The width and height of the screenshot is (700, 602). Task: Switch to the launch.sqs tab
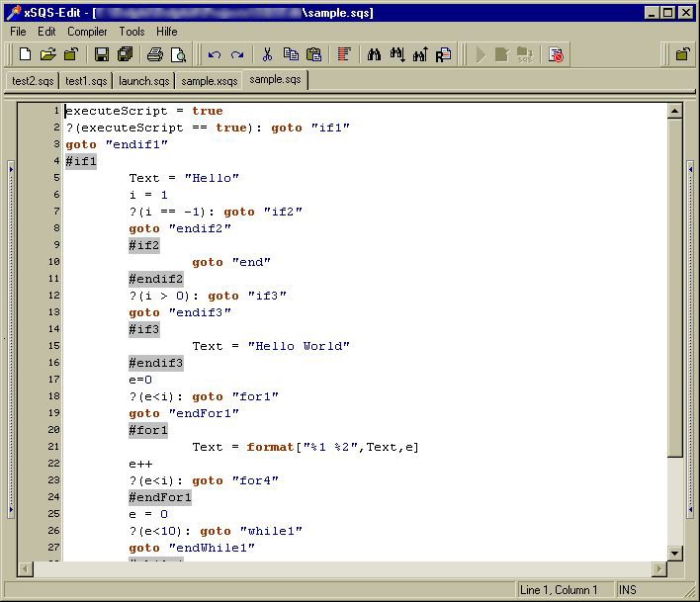click(x=143, y=81)
